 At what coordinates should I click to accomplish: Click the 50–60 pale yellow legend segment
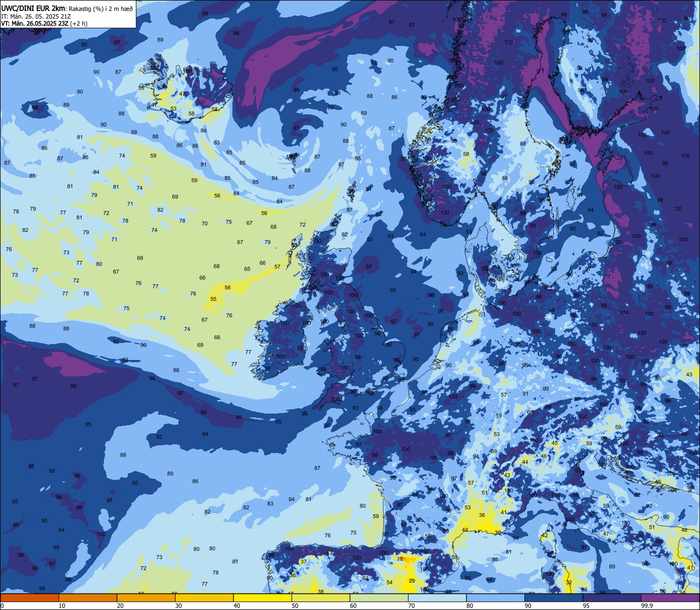tap(320, 597)
